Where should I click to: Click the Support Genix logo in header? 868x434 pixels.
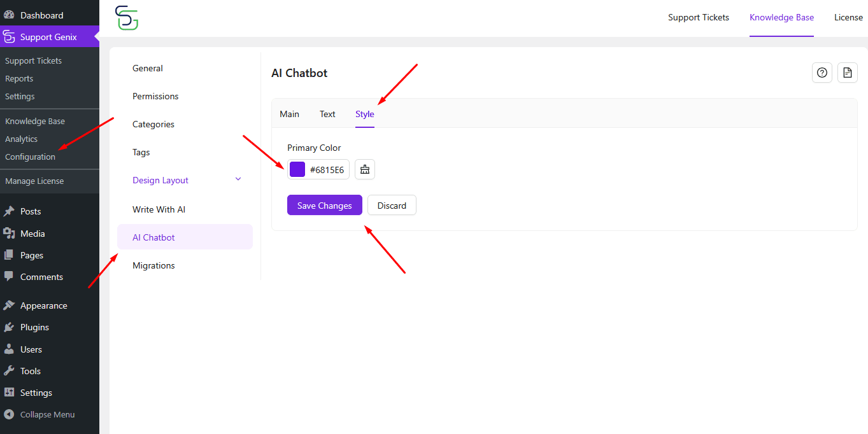click(127, 18)
